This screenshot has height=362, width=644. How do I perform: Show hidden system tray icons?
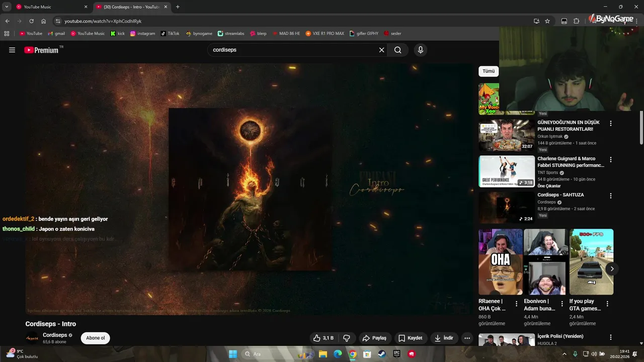(x=564, y=354)
